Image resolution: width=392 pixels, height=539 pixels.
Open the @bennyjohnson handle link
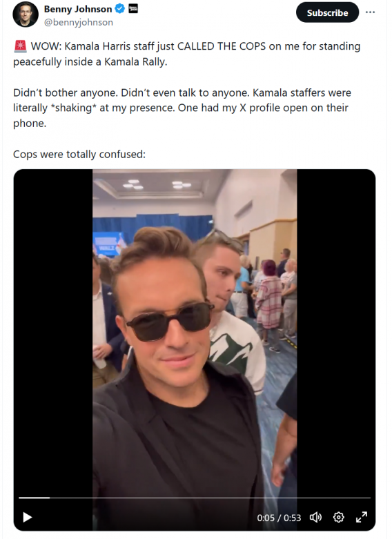79,22
